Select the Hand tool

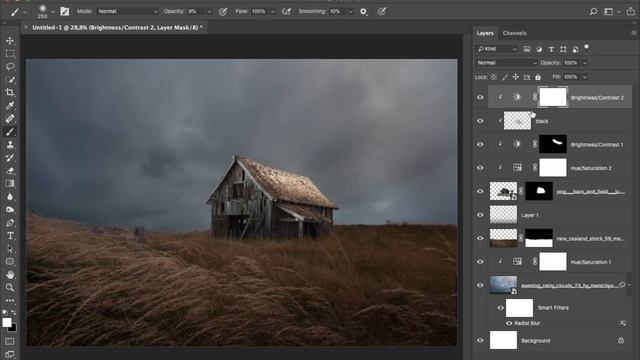[10, 275]
